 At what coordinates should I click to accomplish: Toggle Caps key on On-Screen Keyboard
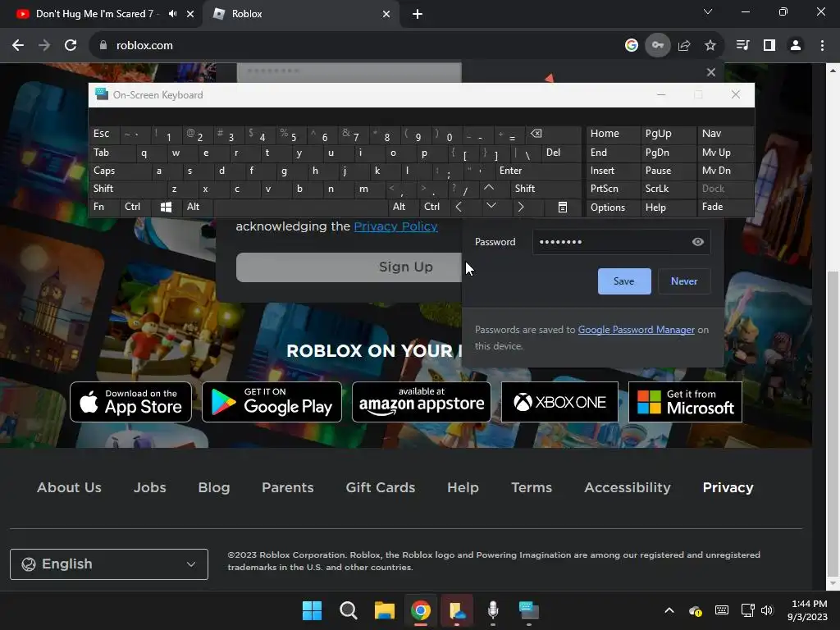[x=119, y=171]
